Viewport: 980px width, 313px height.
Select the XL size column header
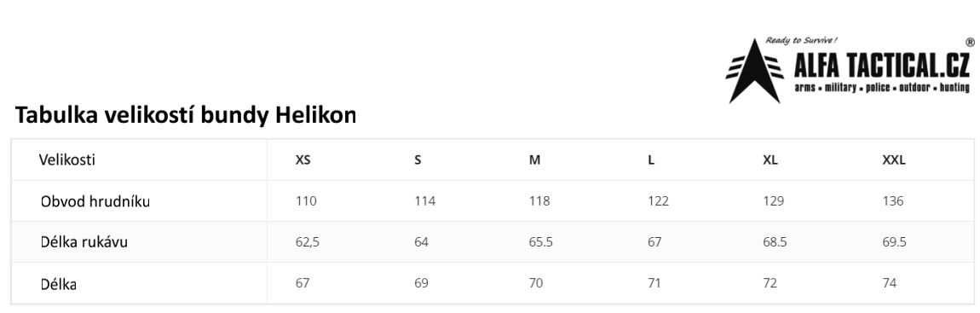pyautogui.click(x=770, y=160)
